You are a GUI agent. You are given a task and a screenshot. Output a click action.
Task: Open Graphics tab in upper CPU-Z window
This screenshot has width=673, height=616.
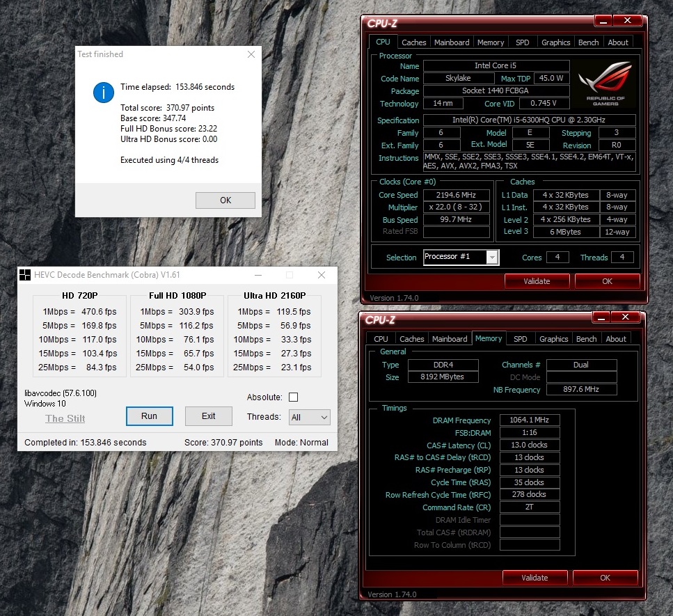click(x=555, y=42)
